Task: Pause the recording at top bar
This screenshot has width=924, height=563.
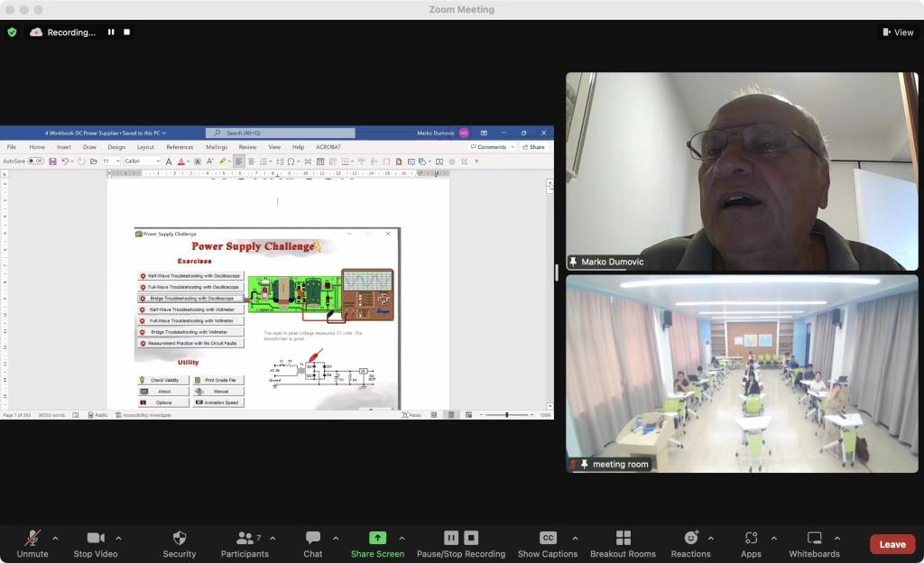Action: pos(111,32)
